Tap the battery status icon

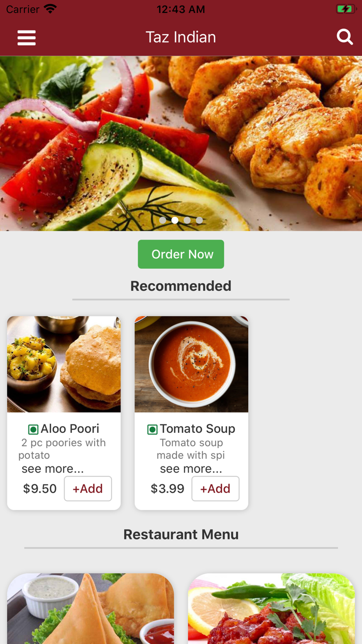(x=344, y=9)
